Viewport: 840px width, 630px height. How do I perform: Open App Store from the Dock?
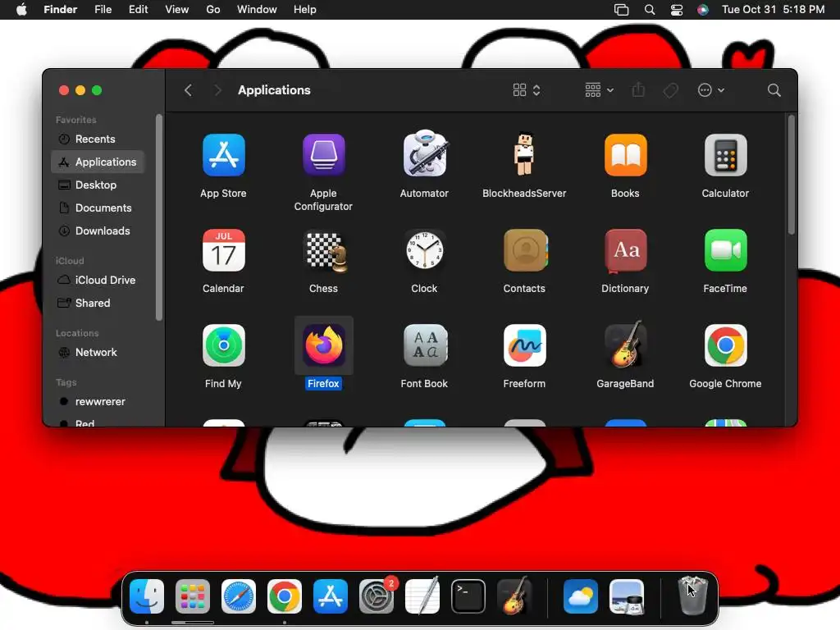click(331, 596)
